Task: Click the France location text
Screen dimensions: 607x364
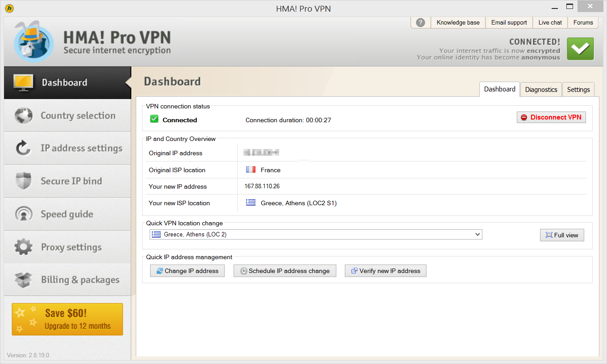Action: coord(271,170)
